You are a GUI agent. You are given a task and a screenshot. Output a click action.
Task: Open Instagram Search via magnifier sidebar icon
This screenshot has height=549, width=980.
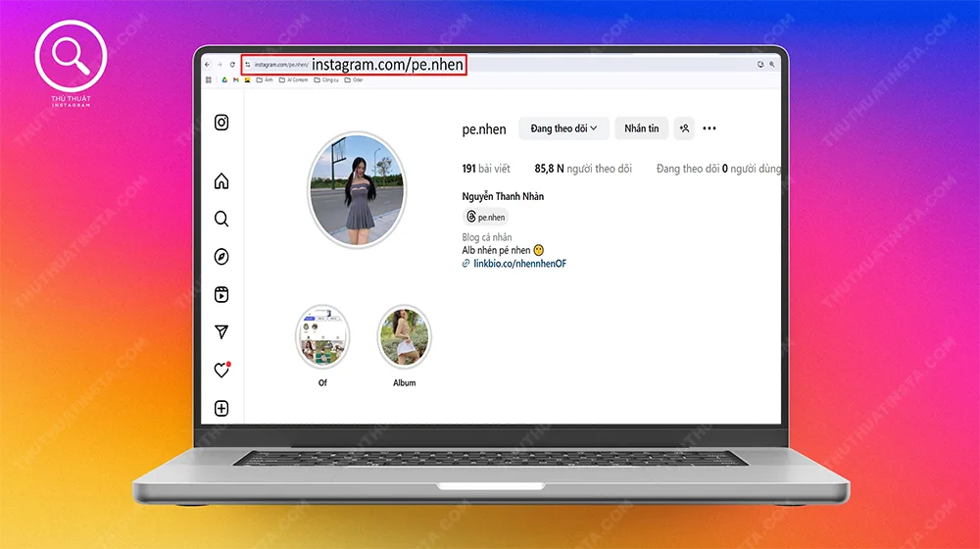221,219
